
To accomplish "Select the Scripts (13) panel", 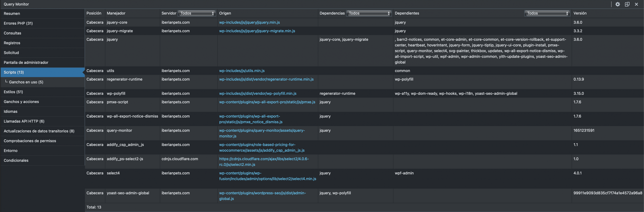I will [x=43, y=72].
